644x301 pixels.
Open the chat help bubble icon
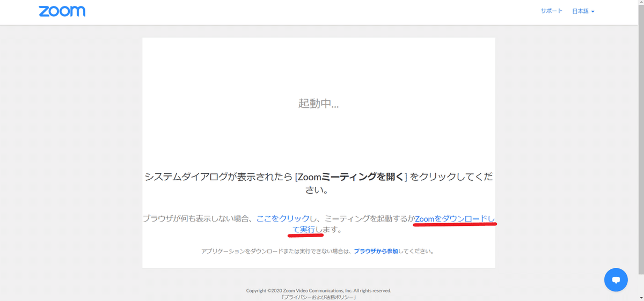tap(616, 280)
